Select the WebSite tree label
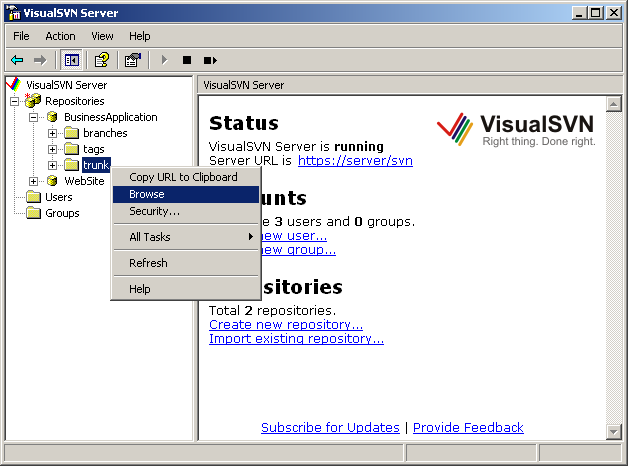Viewport: 628px width, 466px height. point(84,181)
